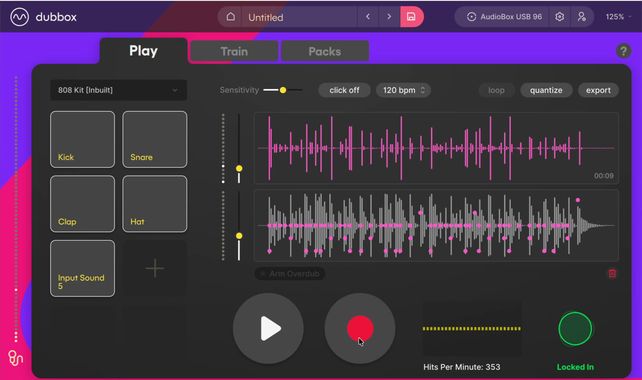This screenshot has height=380, width=642.
Task: Adjust the lower track volume slider
Action: coord(239,236)
